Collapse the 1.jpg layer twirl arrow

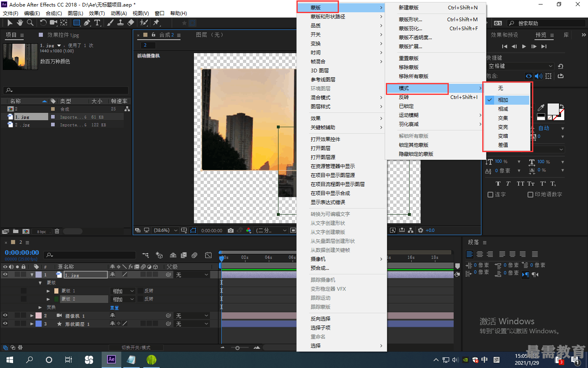pos(32,275)
